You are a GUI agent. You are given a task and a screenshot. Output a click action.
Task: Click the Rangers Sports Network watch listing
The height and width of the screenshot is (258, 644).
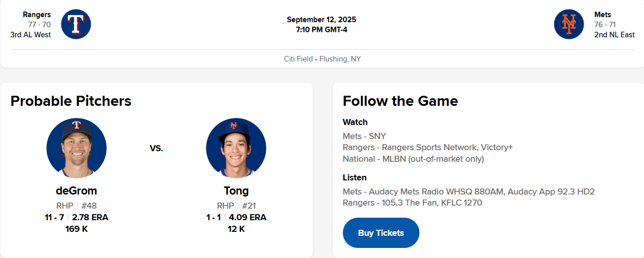pos(427,147)
